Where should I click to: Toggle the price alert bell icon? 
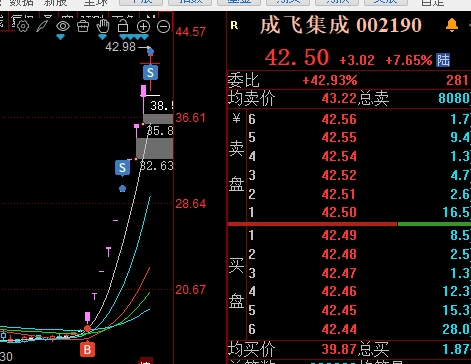pyautogui.click(x=452, y=25)
